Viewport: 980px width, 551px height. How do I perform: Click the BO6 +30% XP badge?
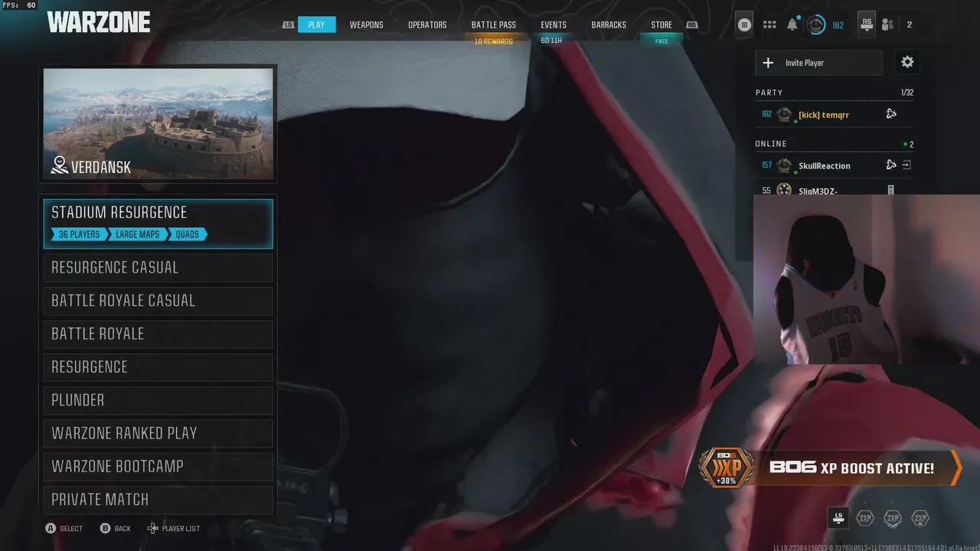[727, 468]
